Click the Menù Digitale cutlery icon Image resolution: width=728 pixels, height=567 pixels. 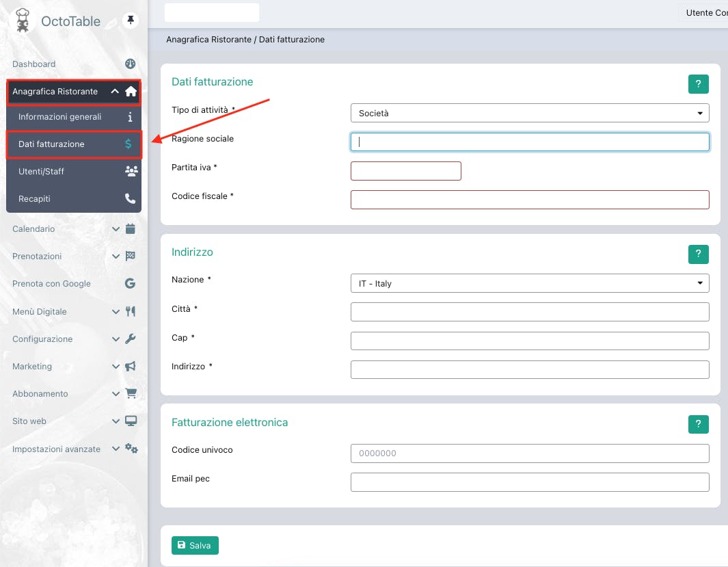[x=131, y=311]
